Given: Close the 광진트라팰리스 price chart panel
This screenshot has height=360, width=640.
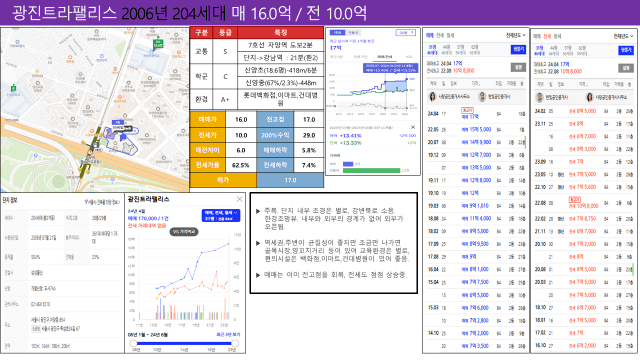Looking at the screenshot, I should [240, 199].
